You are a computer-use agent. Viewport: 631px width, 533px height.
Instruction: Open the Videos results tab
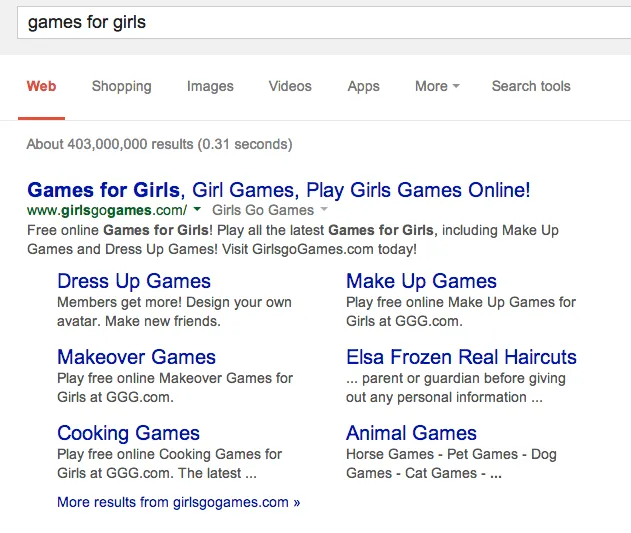(x=290, y=86)
